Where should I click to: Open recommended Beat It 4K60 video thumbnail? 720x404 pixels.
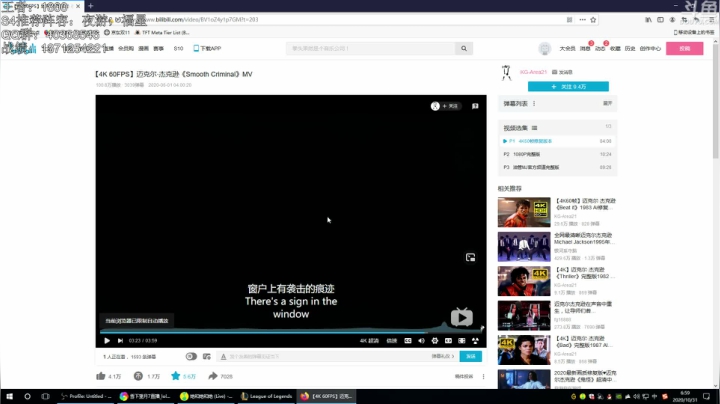point(524,212)
